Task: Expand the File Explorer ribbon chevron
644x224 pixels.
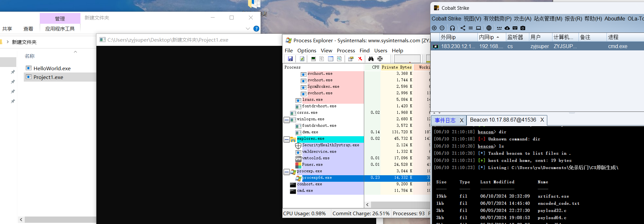Action: 248,29
